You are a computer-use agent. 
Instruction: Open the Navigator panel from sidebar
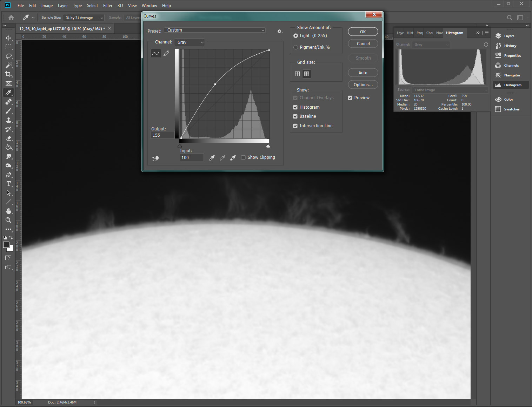tap(511, 75)
